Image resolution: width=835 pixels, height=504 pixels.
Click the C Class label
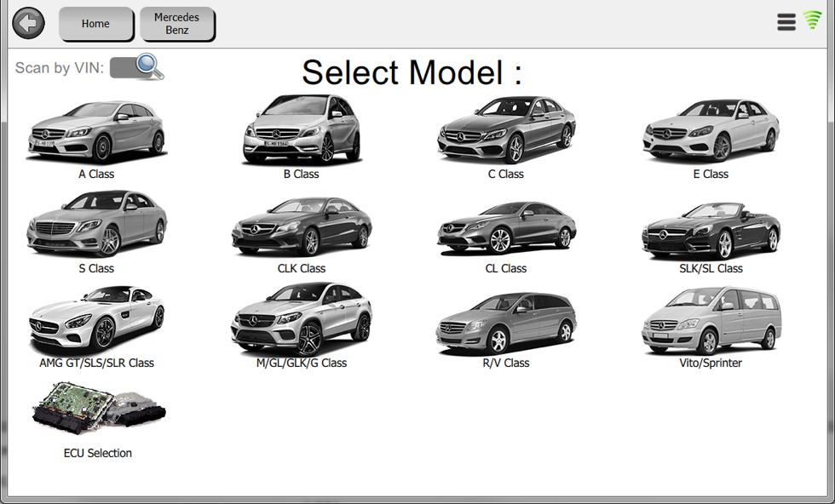(x=506, y=174)
